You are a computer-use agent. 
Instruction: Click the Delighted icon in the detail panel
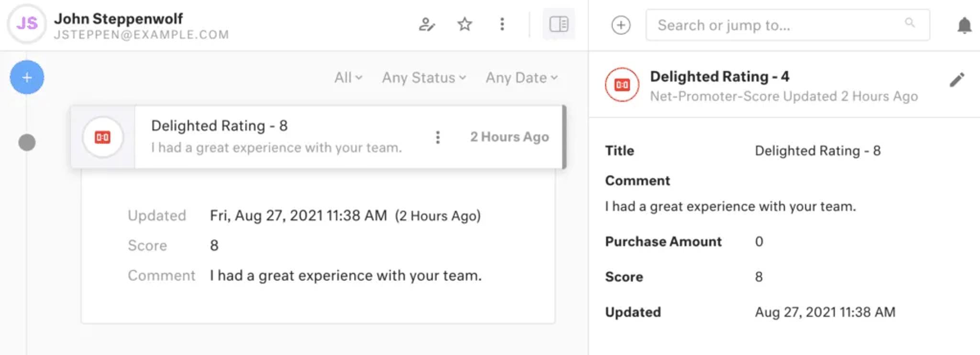(622, 85)
